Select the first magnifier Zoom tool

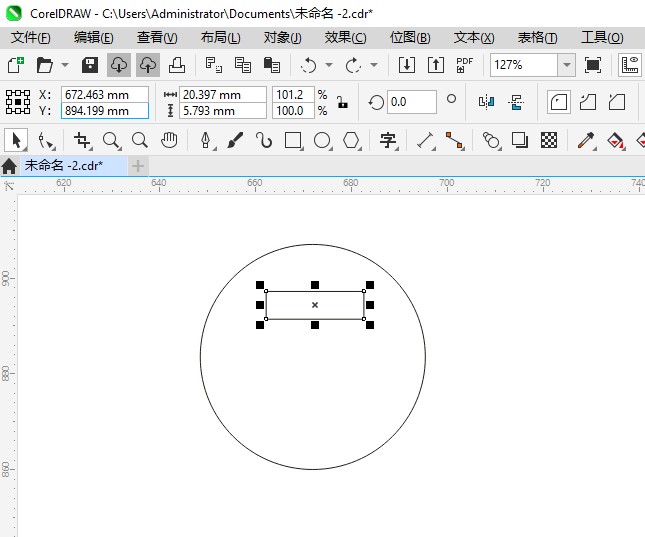[x=111, y=140]
